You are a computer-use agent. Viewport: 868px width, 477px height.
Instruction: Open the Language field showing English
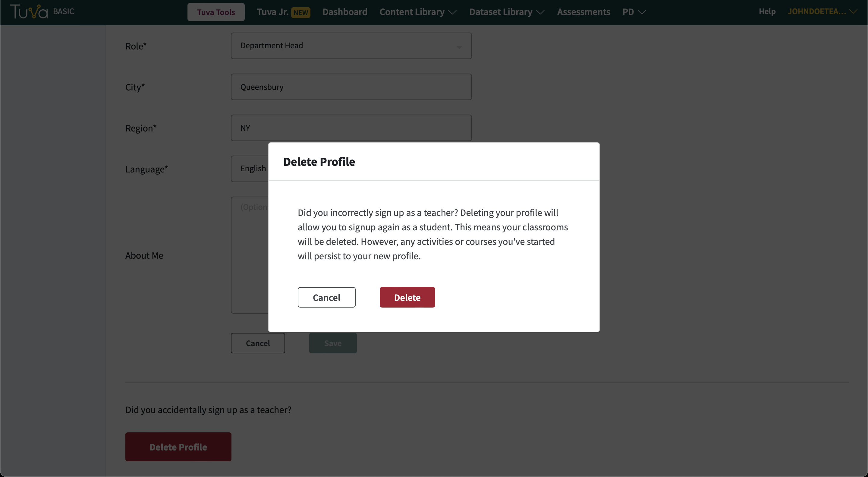[250, 169]
